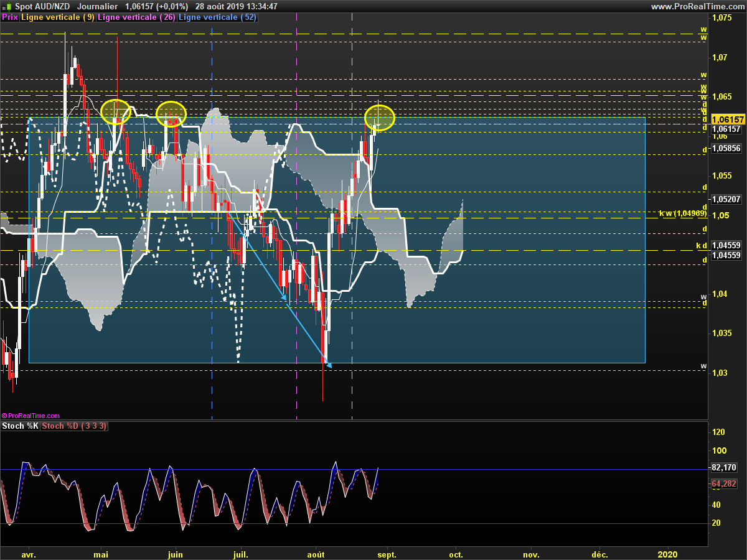This screenshot has width=747, height=560.
Task: Click the 1,055 price axis label
Action: (721, 175)
